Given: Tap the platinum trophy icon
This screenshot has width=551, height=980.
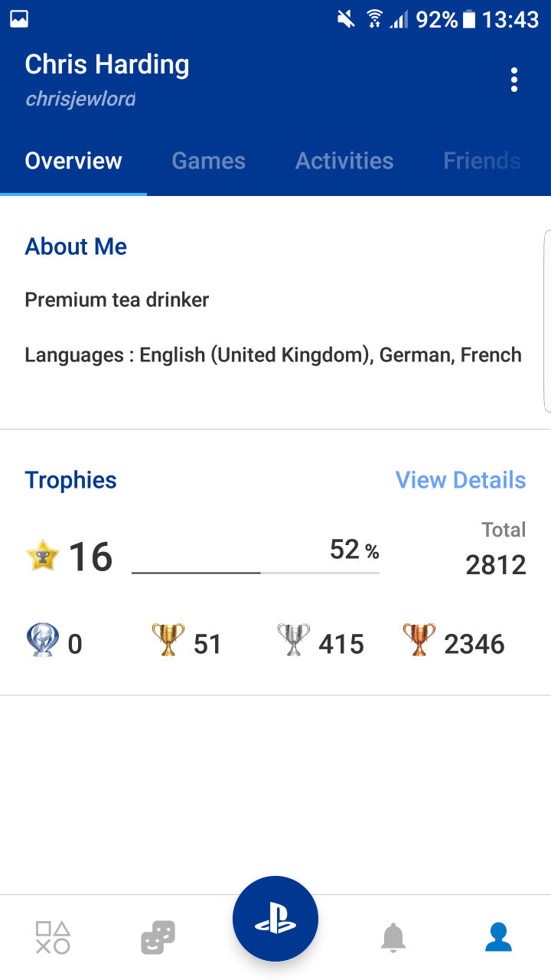Looking at the screenshot, I should point(41,640).
